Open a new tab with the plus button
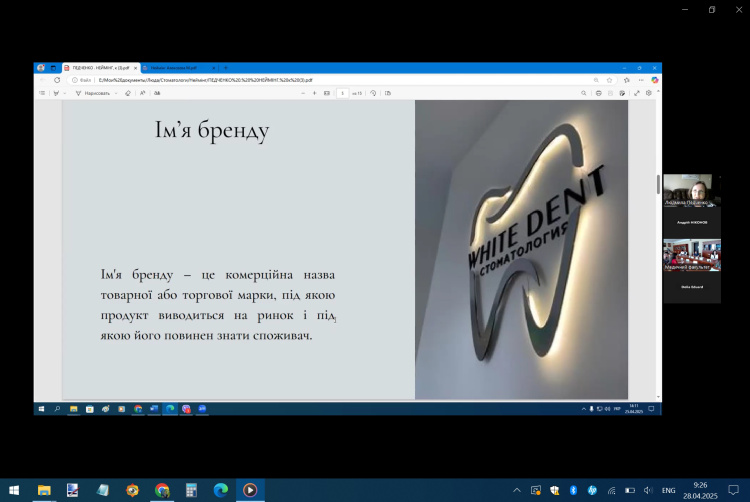This screenshot has width=750, height=502. tap(226, 68)
